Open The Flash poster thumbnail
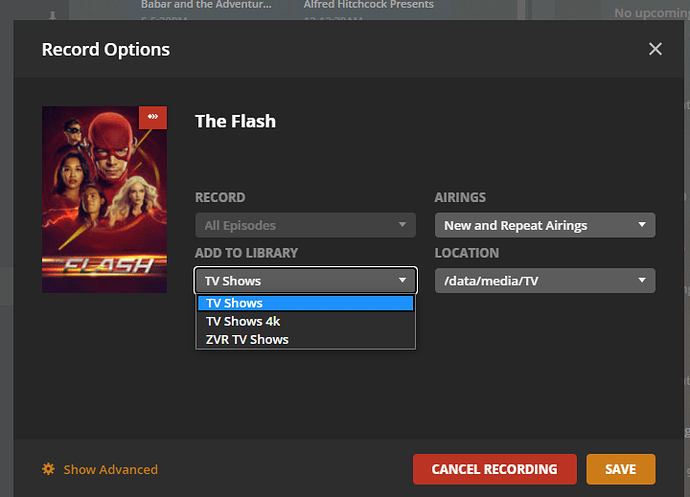Image resolution: width=690 pixels, height=497 pixels. (x=104, y=199)
